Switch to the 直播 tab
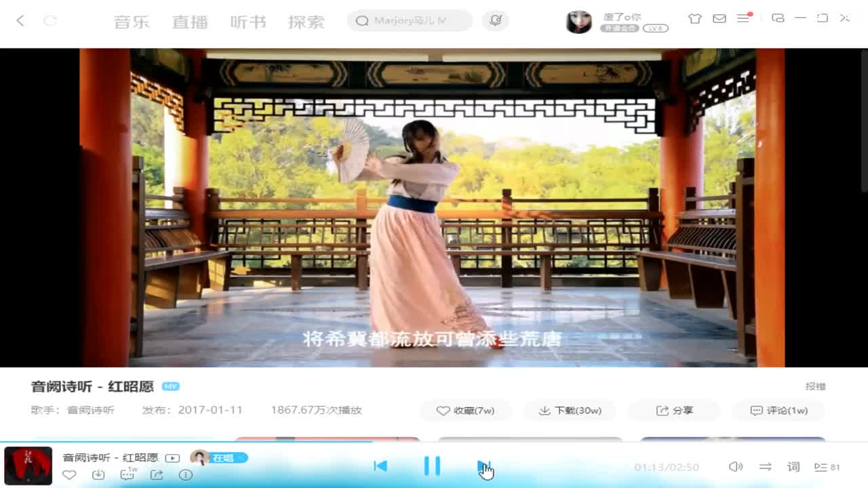868x488 pixels. pyautogui.click(x=190, y=22)
